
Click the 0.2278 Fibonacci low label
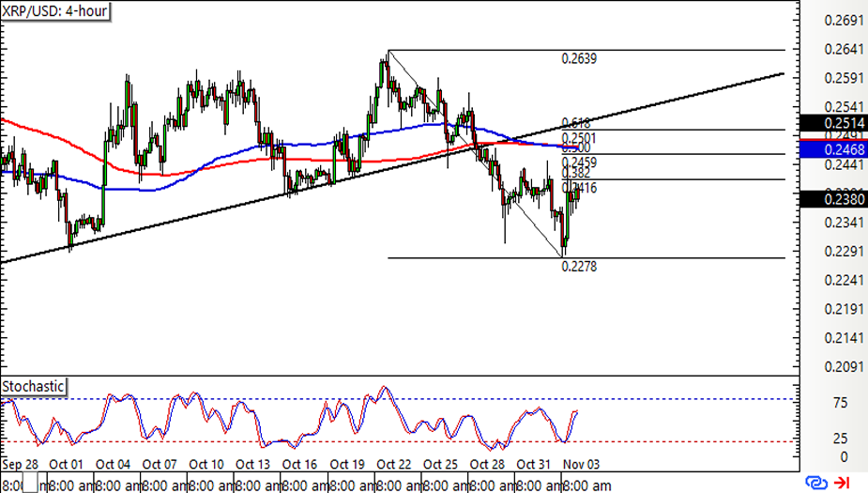click(x=579, y=267)
